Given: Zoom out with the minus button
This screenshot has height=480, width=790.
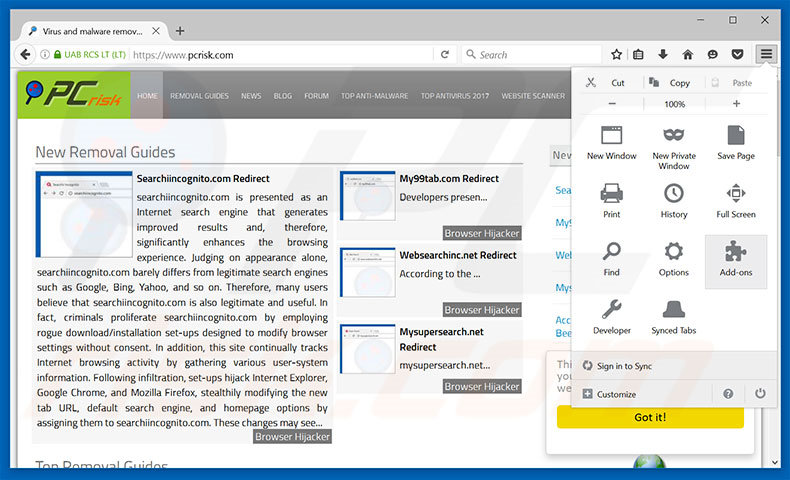Looking at the screenshot, I should 612,104.
